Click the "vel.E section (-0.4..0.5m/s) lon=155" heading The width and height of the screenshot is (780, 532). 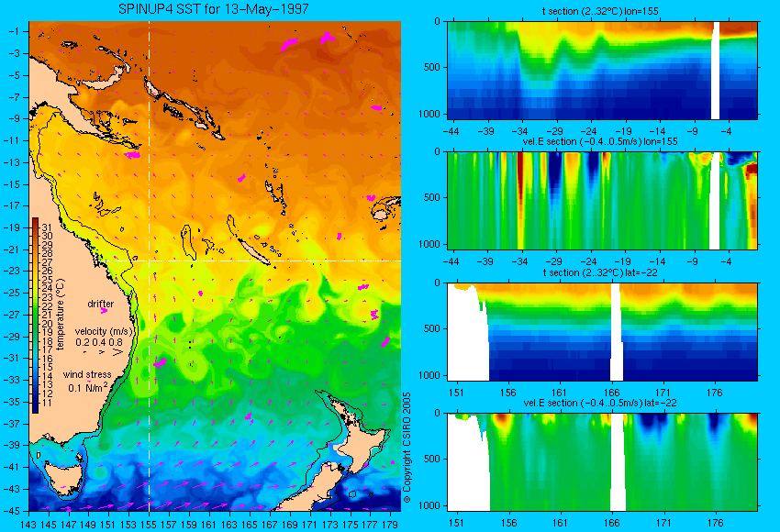tap(600, 141)
